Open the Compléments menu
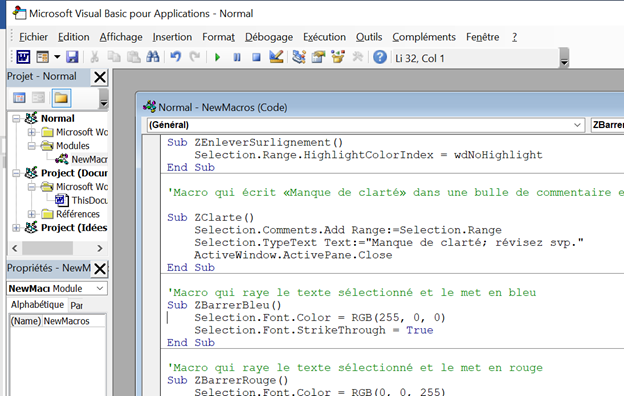The height and width of the screenshot is (396, 624). pos(424,37)
